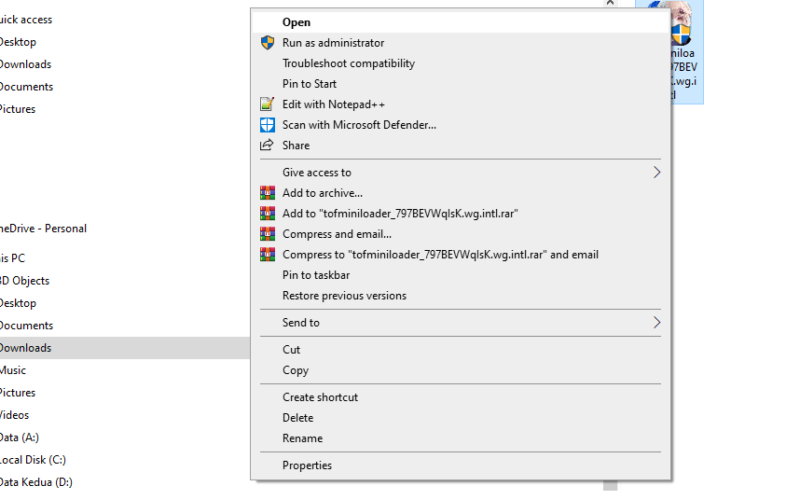Image resolution: width=800 pixels, height=500 pixels.
Task: Click the Microsoft Defender shield icon
Action: coord(267,125)
